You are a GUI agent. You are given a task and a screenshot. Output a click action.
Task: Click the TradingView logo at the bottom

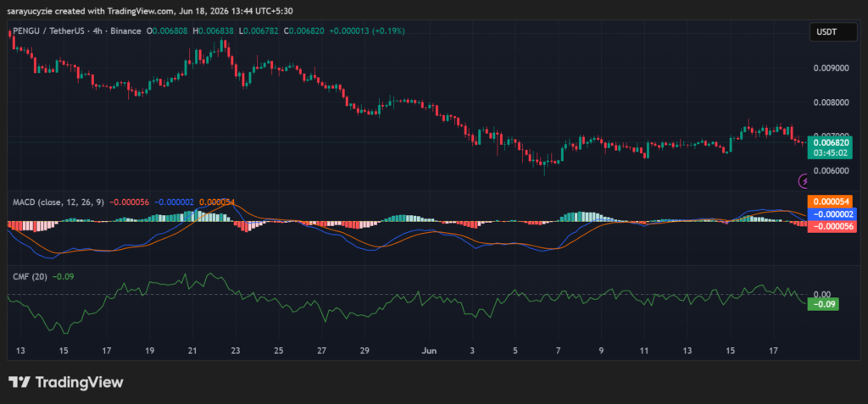pos(66,382)
